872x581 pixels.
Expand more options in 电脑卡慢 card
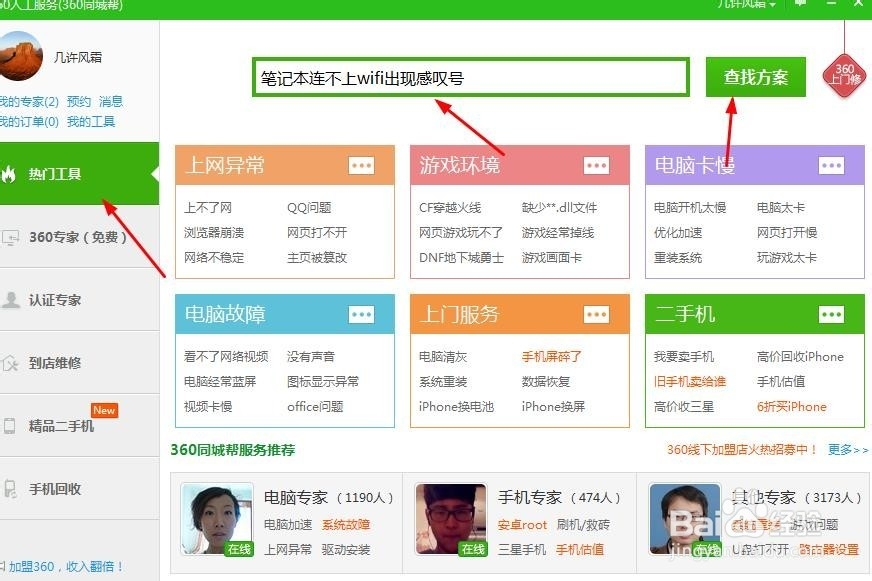pos(831,165)
